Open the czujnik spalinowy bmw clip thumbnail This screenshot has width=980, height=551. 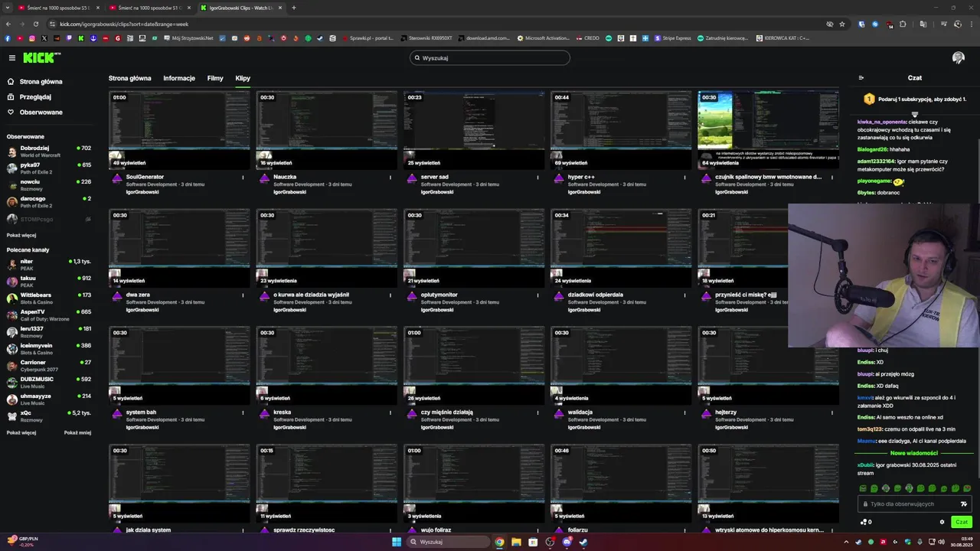point(768,130)
